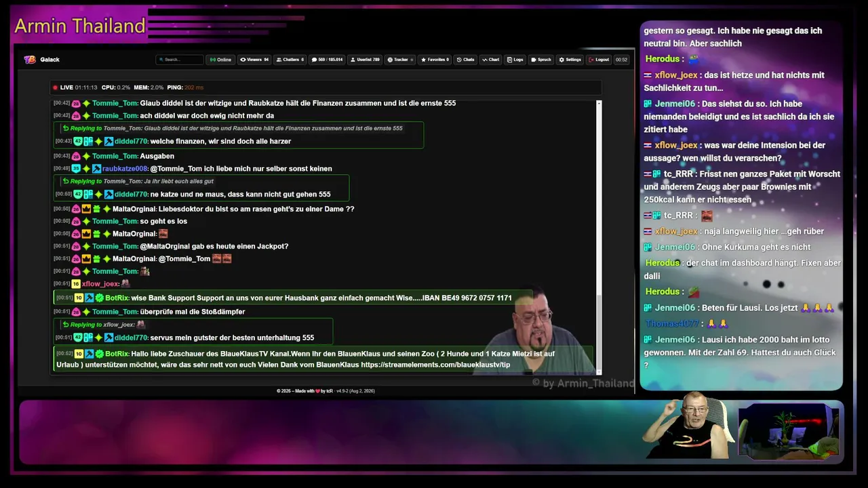Click MaltaOrginal in the 'Liebesdoktor' message
The image size is (868, 488).
click(134, 209)
